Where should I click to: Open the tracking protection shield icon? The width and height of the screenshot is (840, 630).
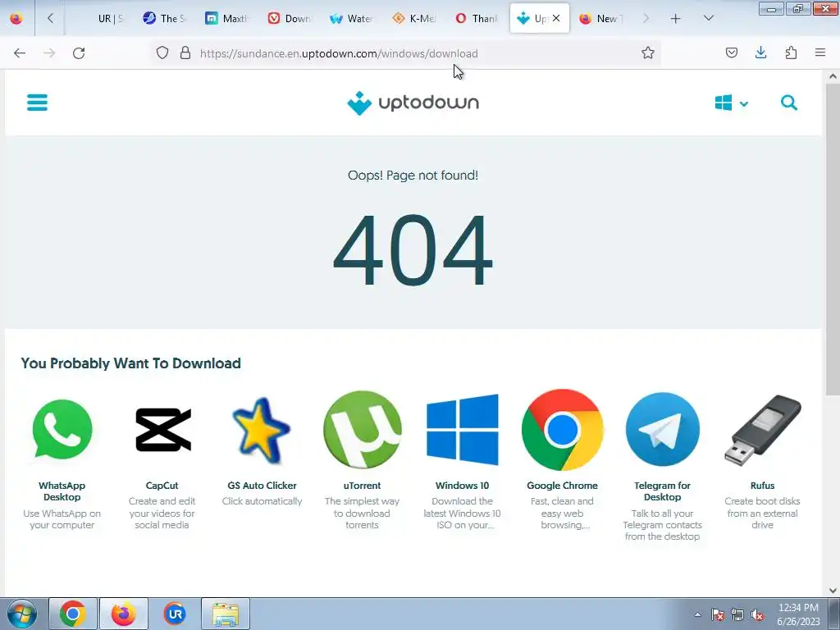point(162,53)
